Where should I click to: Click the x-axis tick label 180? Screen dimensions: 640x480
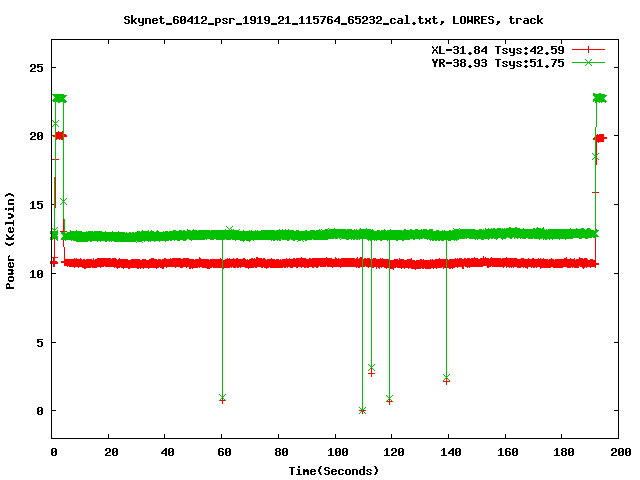564,452
